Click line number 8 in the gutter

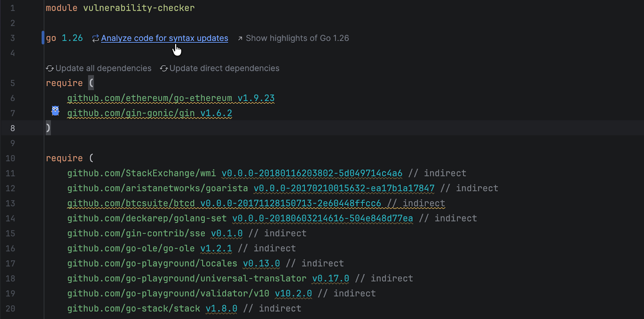click(12, 128)
